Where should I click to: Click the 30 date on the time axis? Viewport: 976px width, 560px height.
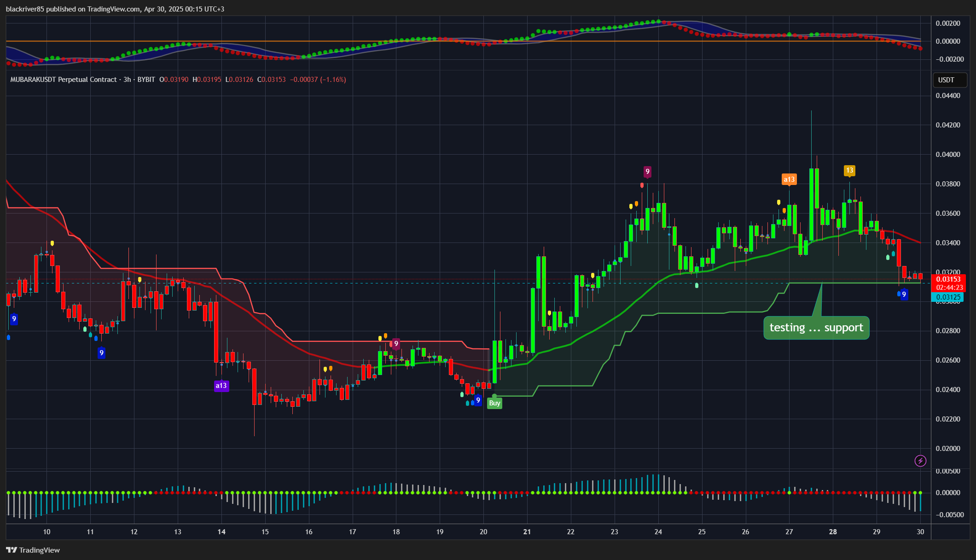(x=920, y=532)
